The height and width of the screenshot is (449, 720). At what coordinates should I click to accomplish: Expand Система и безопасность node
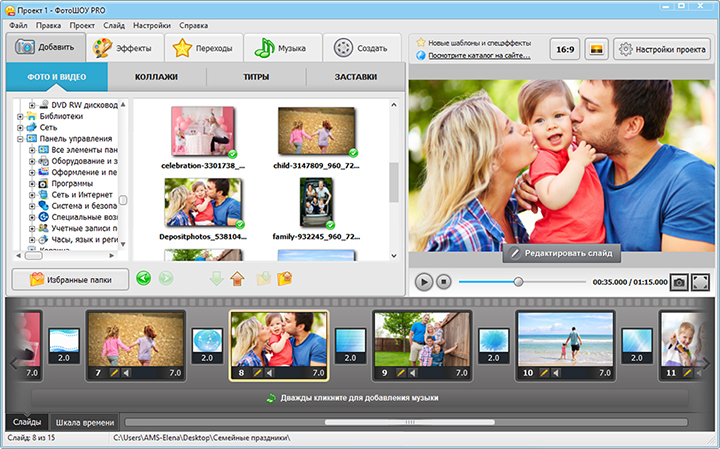tap(32, 206)
